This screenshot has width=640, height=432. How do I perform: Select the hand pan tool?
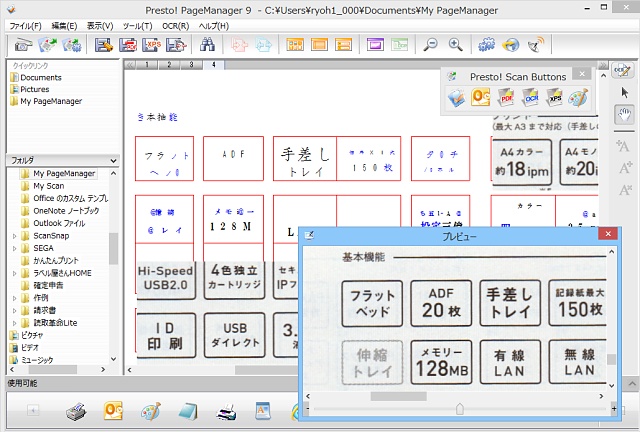(x=624, y=115)
